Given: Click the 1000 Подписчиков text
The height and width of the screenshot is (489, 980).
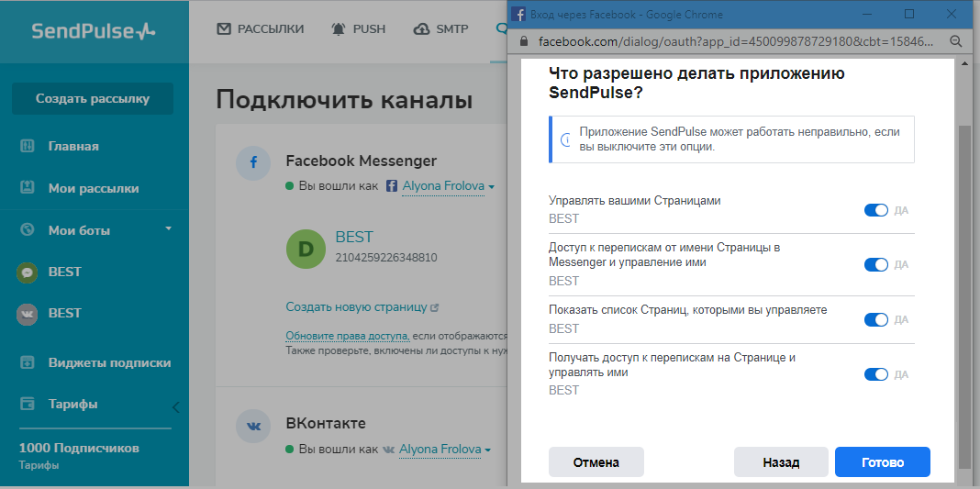Looking at the screenshot, I should (x=80, y=449).
